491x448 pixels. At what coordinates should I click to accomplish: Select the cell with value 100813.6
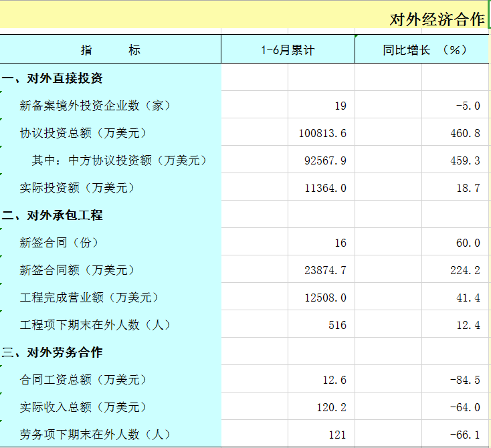pos(322,133)
